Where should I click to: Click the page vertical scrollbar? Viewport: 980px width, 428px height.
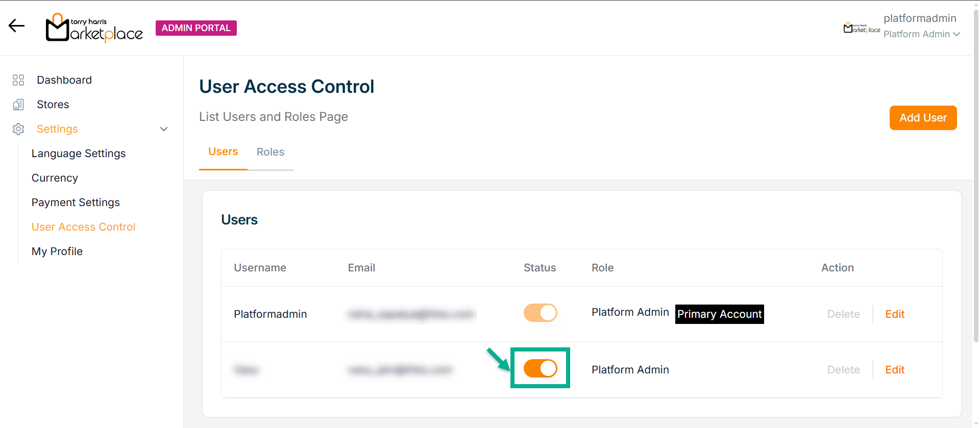[x=976, y=204]
